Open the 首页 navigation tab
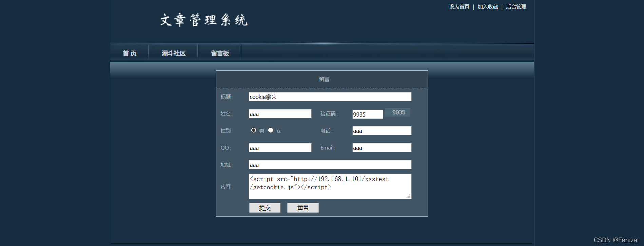644x246 pixels. pos(130,53)
